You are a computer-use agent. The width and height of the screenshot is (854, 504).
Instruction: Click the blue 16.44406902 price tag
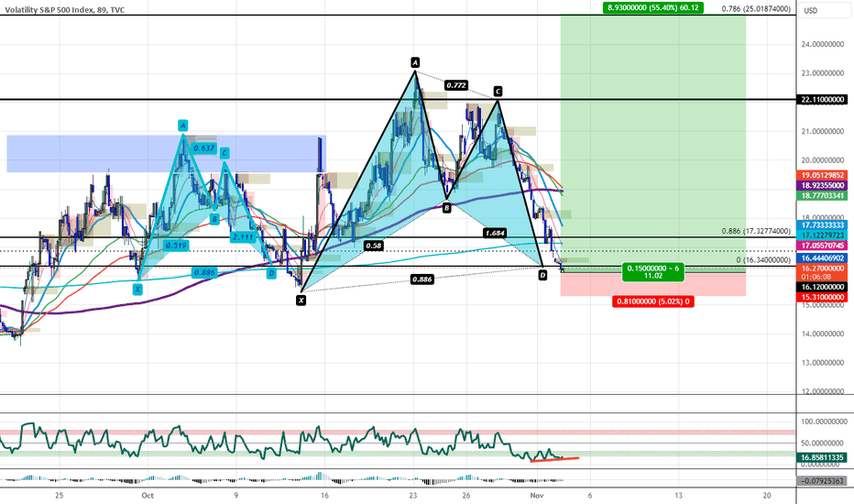[x=823, y=257]
